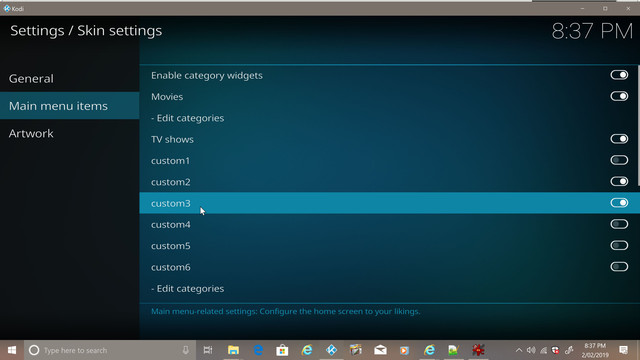Launch Microsoft Edge from the taskbar
The image size is (640, 360).
258,350
